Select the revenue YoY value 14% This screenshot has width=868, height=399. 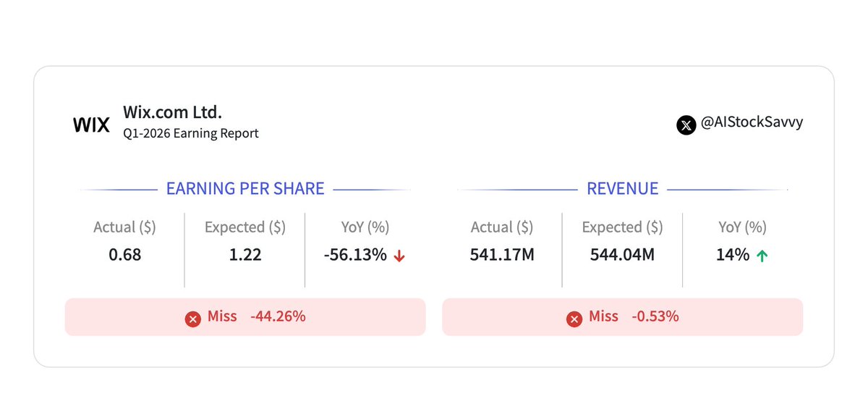click(x=733, y=255)
